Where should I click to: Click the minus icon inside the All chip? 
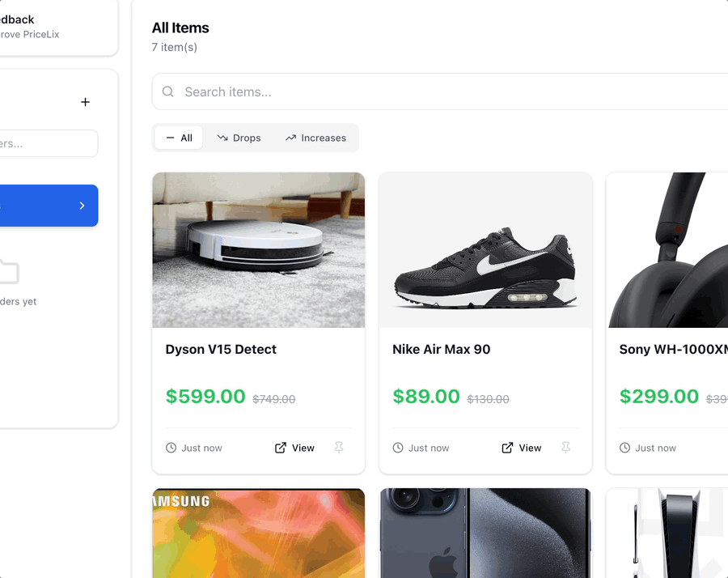168,137
